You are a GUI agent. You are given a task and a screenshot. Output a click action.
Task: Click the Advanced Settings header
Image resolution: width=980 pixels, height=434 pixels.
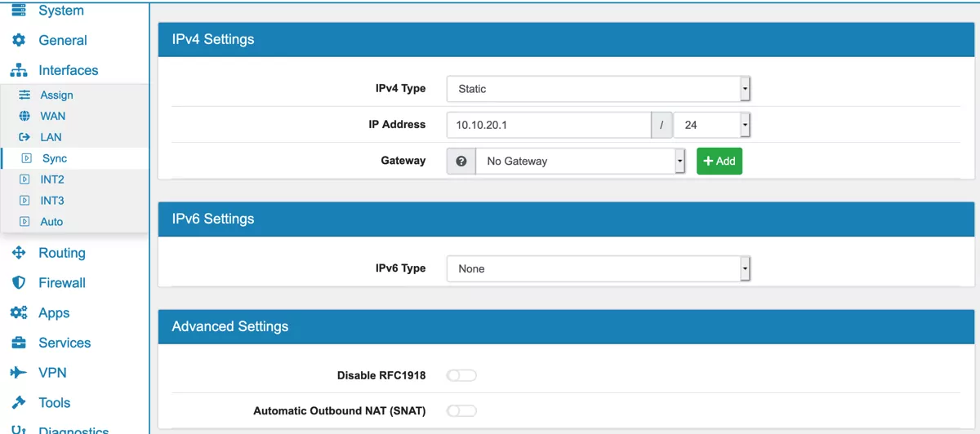point(566,326)
